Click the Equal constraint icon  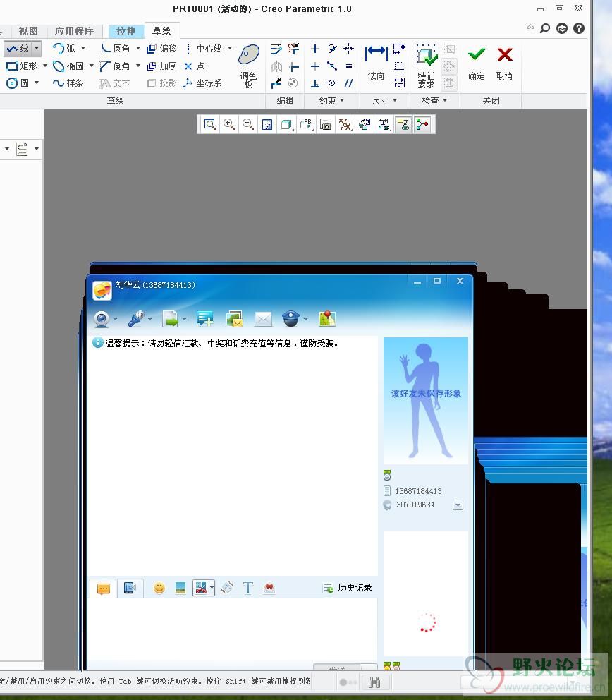pyautogui.click(x=349, y=66)
